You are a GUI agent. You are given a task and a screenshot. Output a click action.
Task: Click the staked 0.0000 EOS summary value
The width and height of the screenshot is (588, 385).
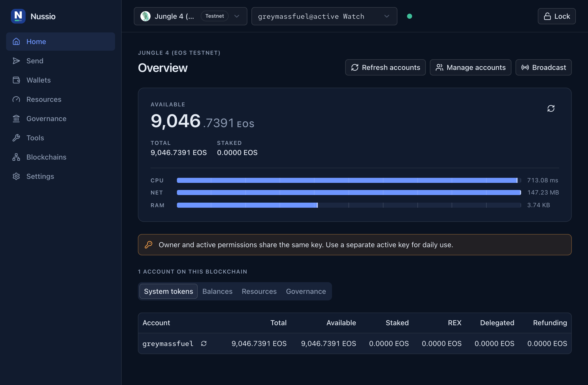pyautogui.click(x=237, y=152)
